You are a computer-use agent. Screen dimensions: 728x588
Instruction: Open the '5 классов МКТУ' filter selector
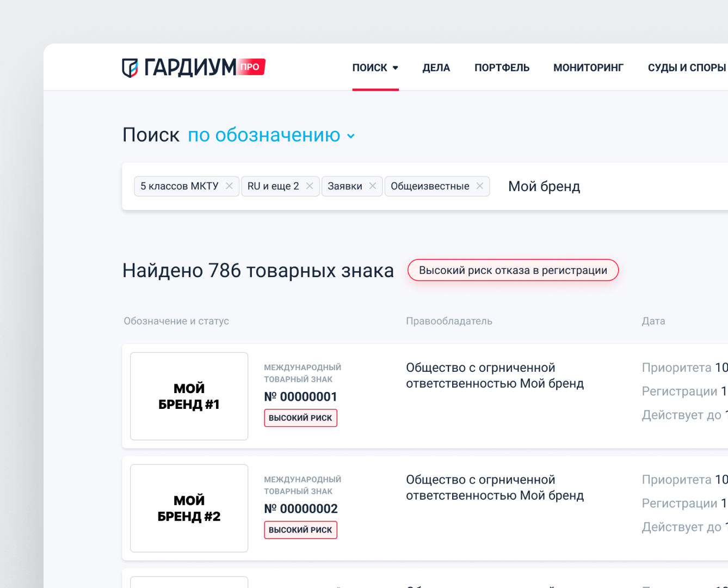(179, 186)
